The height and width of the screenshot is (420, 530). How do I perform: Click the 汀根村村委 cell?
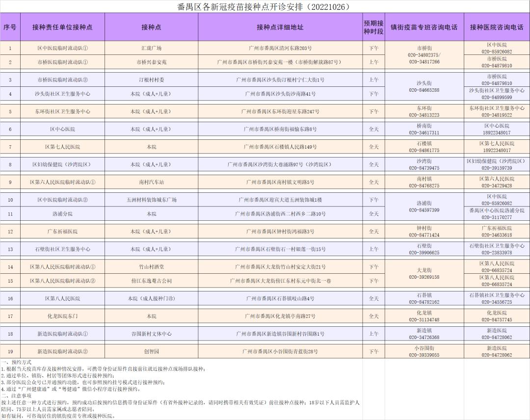152,80
